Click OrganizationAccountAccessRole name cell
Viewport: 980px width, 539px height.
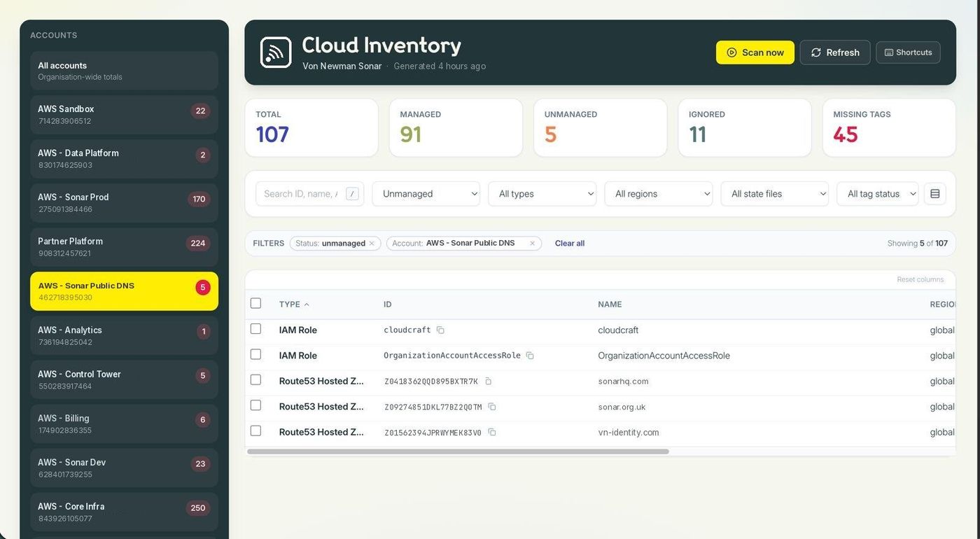(664, 356)
